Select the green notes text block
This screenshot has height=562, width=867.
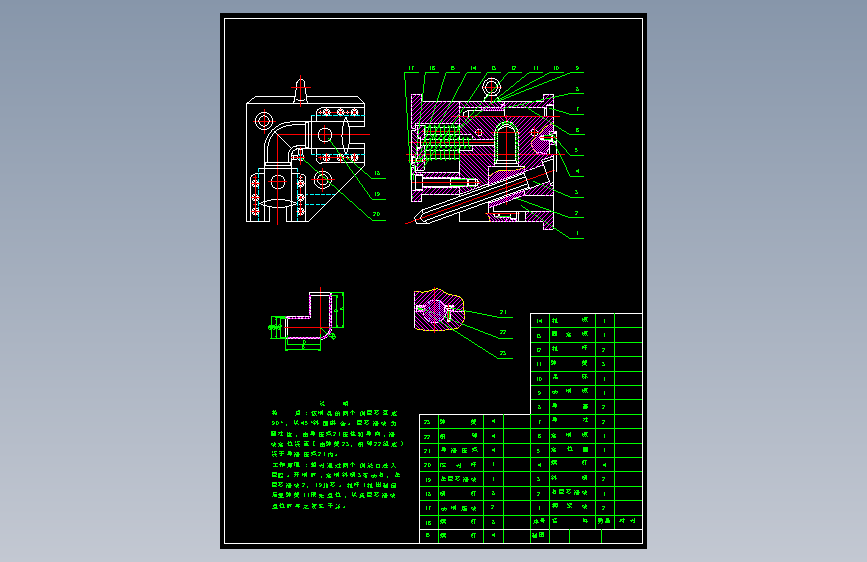(x=337, y=455)
